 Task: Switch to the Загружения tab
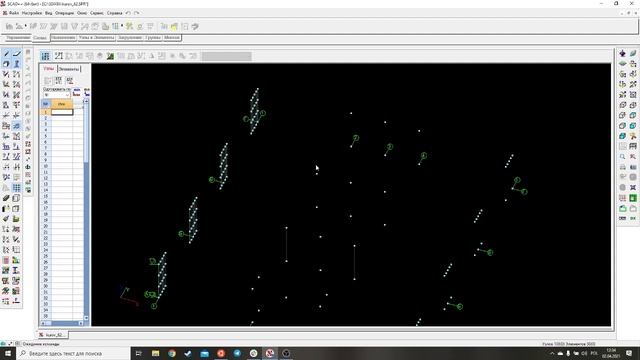(130, 38)
